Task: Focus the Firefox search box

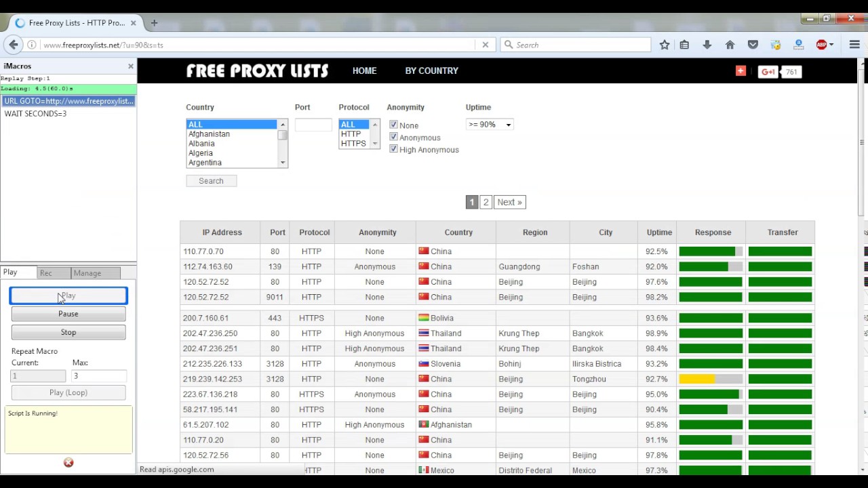Action: (576, 45)
